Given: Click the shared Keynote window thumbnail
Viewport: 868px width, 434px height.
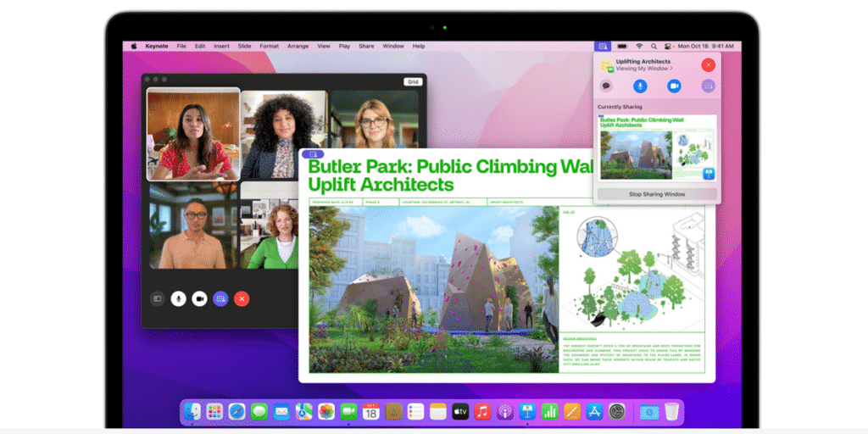Looking at the screenshot, I should 657,147.
